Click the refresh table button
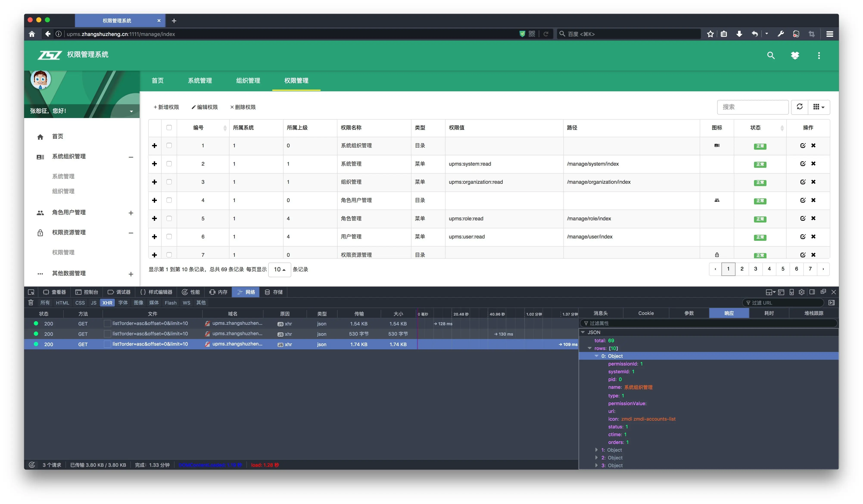 799,107
